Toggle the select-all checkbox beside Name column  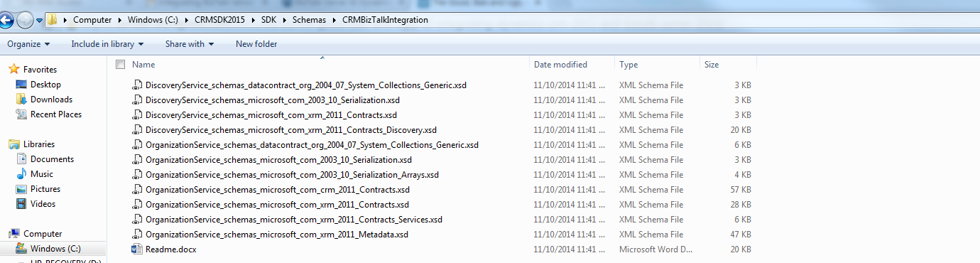120,65
